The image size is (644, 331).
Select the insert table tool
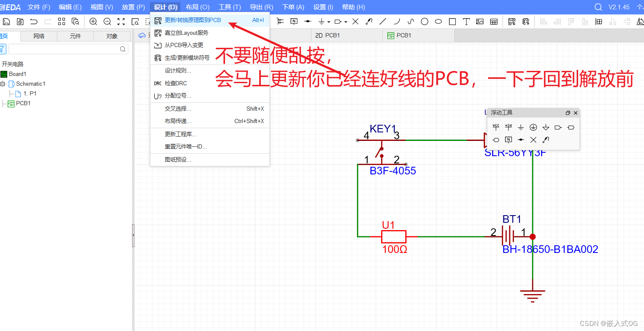494,22
